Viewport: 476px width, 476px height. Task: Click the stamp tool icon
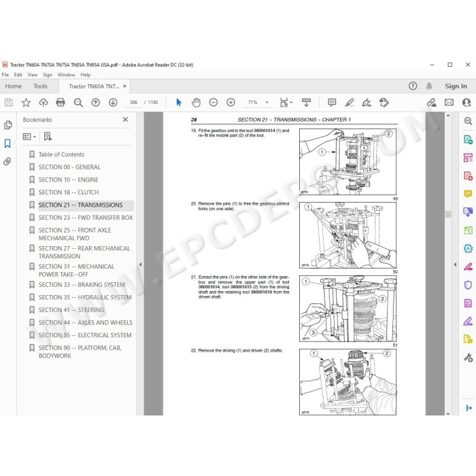point(384,103)
